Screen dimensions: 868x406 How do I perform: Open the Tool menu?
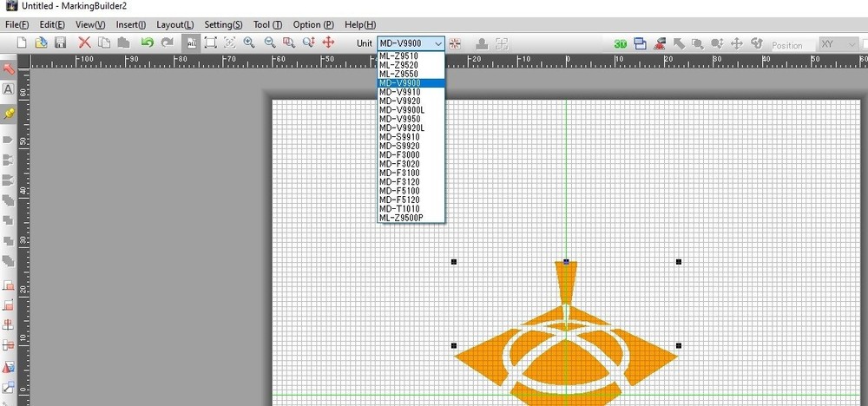(x=268, y=25)
